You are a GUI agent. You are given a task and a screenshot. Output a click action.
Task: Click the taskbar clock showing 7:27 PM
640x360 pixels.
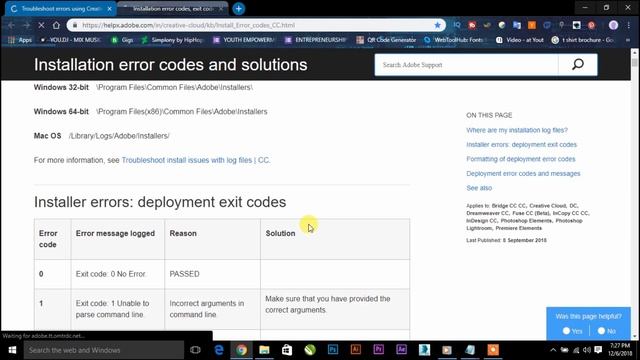[620, 350]
